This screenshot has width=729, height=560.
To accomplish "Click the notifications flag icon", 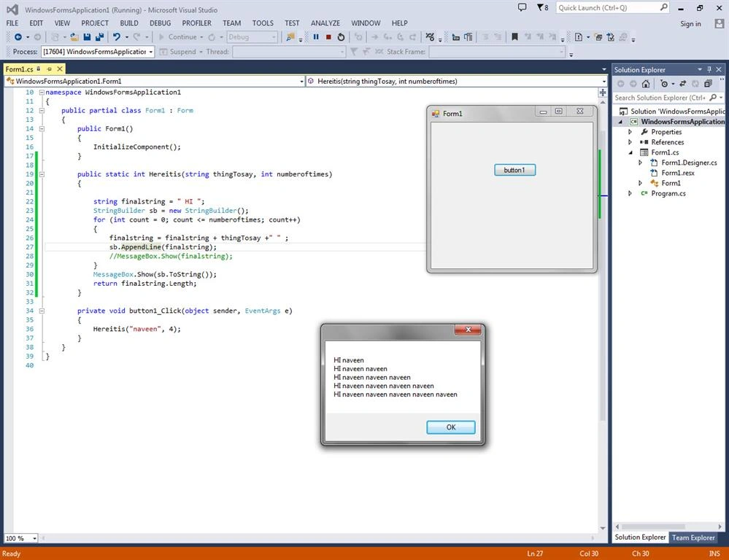I will coord(542,7).
